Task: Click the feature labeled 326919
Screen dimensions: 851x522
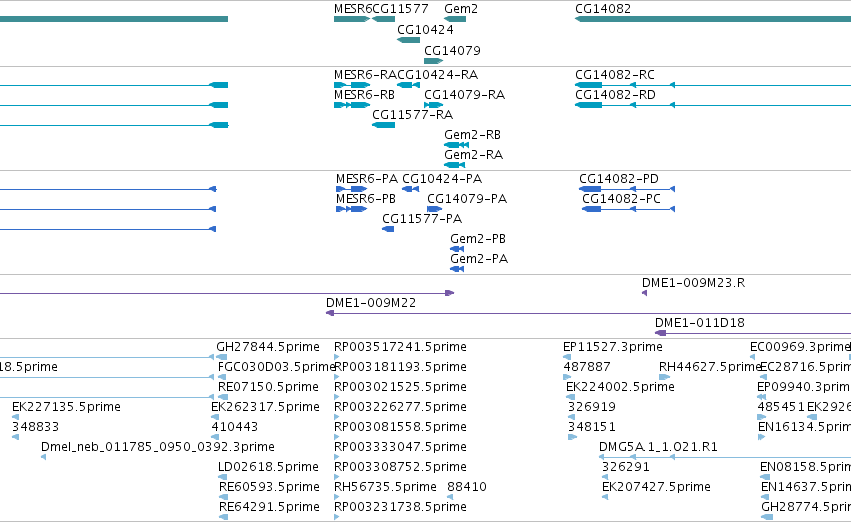Action: coord(592,408)
